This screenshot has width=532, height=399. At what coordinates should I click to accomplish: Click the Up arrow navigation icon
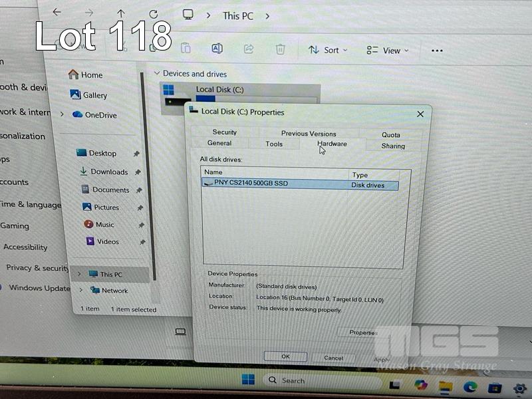pos(120,14)
